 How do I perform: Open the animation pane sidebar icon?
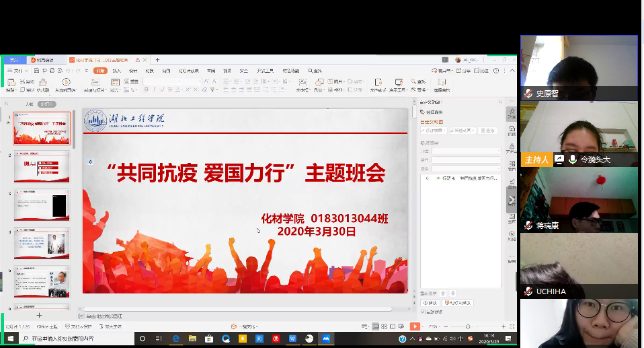[511, 113]
